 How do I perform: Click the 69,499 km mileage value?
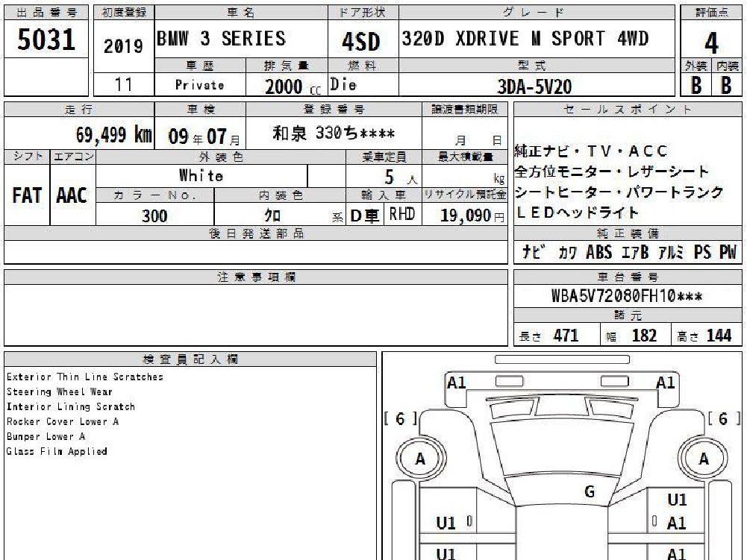pos(114,134)
